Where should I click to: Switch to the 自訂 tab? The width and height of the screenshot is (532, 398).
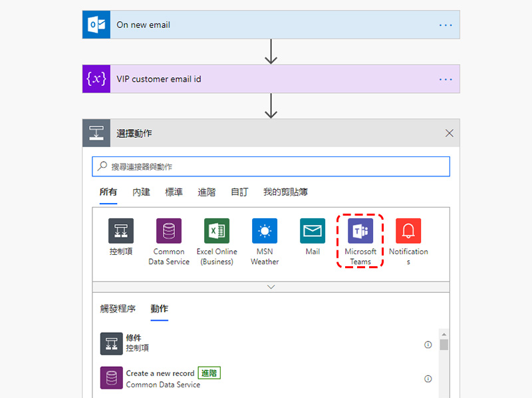click(239, 192)
